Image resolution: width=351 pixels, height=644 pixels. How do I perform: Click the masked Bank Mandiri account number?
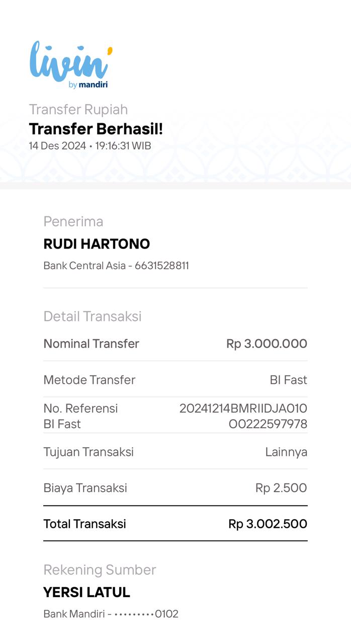[x=111, y=614]
